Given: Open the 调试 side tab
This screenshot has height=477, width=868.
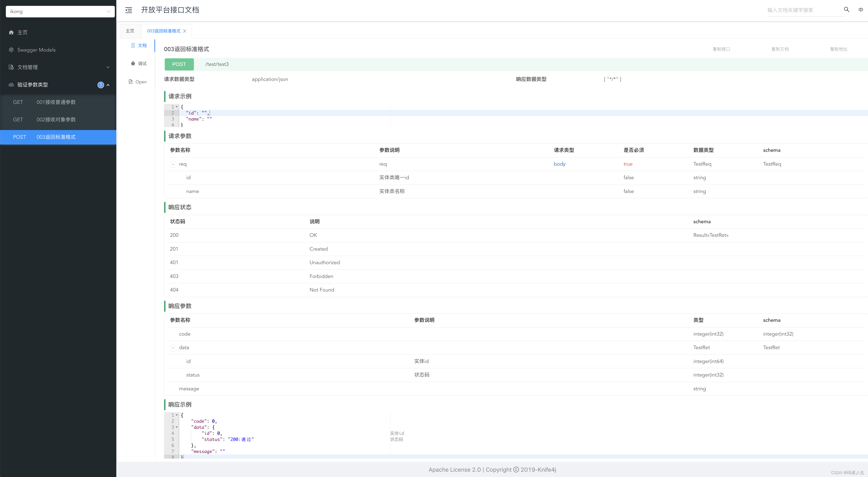Looking at the screenshot, I should coord(139,63).
